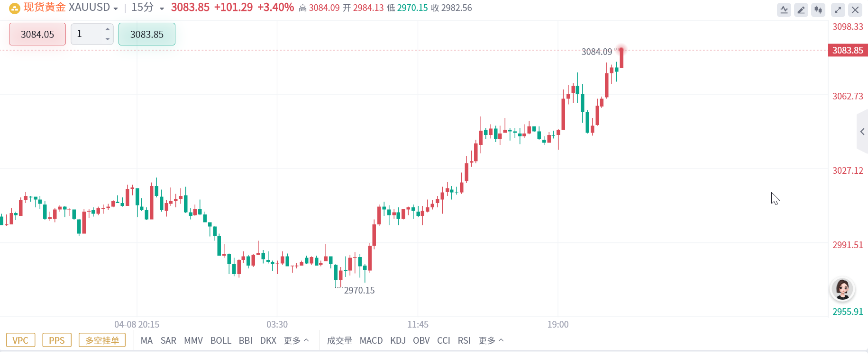This screenshot has width=868, height=356.
Task: Click the red 3084.05 price button
Action: (x=37, y=34)
